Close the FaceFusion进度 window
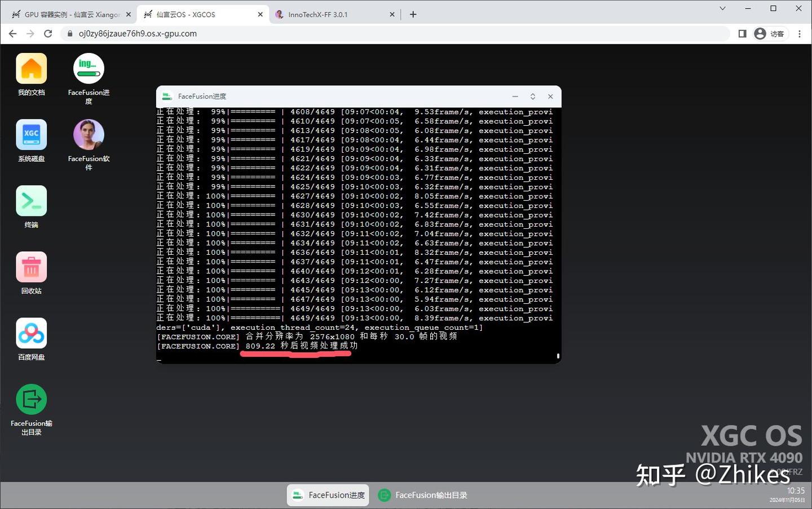The height and width of the screenshot is (509, 812). pos(550,96)
